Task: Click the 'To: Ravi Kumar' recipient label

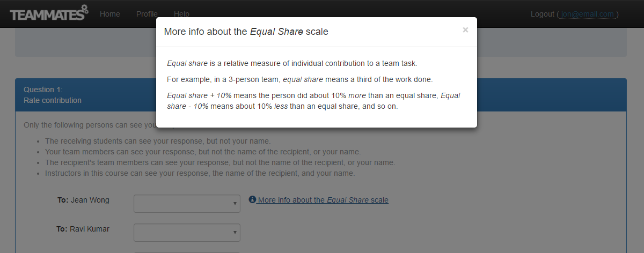Action: [83, 229]
